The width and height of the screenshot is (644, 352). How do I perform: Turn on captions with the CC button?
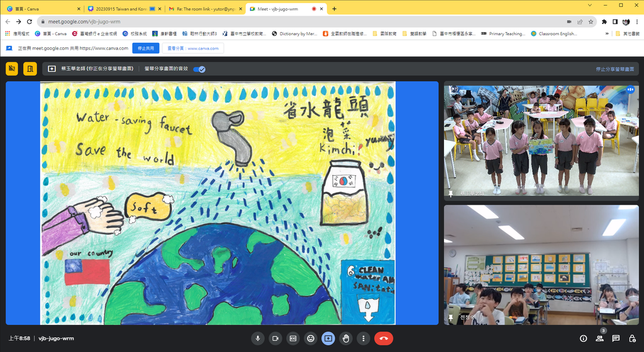coord(293,338)
